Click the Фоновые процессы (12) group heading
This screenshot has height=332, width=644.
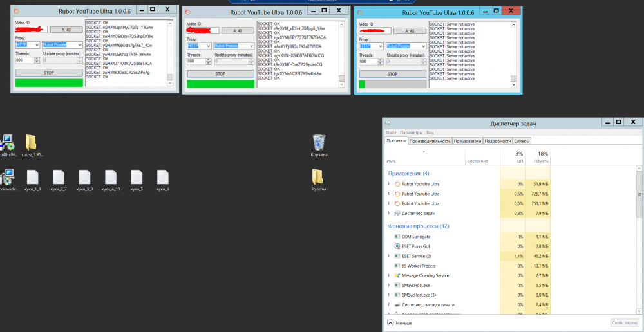click(419, 226)
